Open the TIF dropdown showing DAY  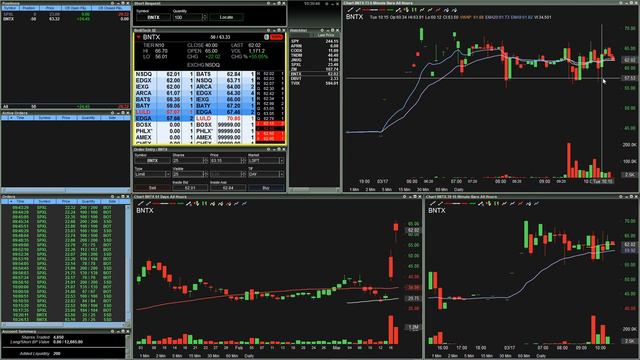(x=281, y=174)
